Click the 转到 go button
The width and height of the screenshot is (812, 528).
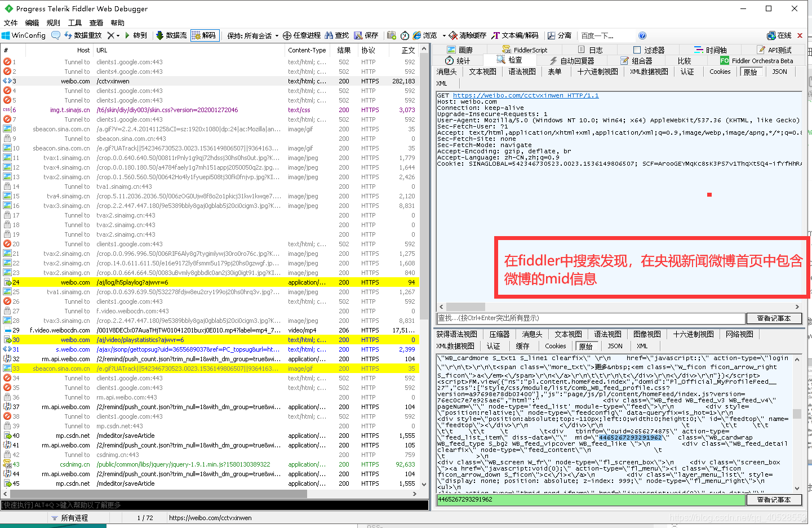(136, 35)
